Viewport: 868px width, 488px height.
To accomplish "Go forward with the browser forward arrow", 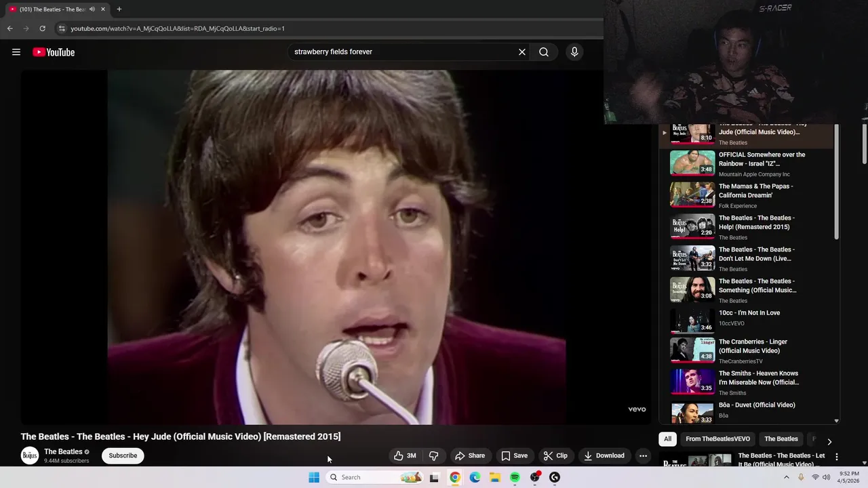I will pyautogui.click(x=26, y=28).
